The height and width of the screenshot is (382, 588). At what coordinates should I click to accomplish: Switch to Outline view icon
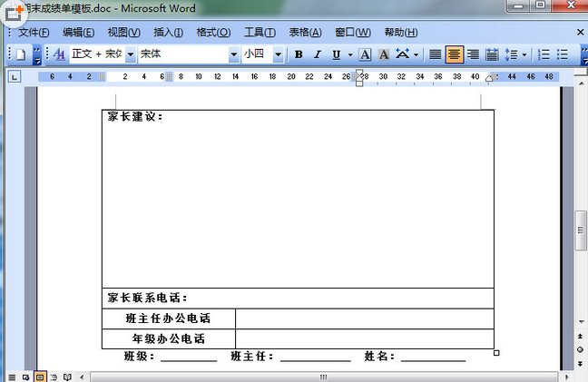coord(54,377)
